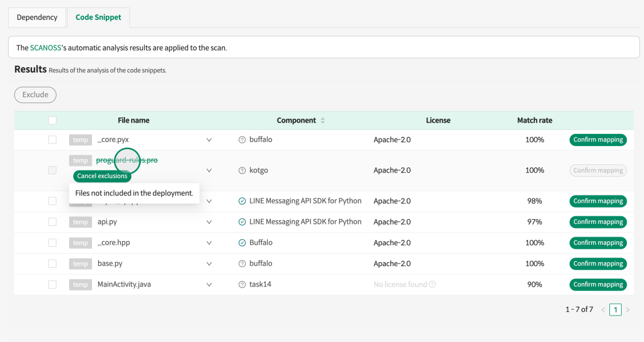Click the question-mark icon next to task14
Screen dimensions: 644x342
click(x=242, y=284)
